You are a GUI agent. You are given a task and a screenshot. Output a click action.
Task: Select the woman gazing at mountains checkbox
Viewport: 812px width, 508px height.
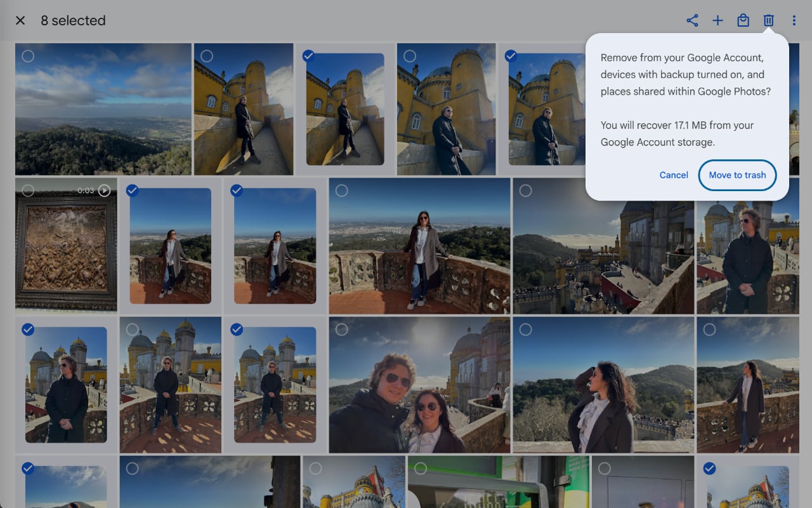(x=709, y=330)
